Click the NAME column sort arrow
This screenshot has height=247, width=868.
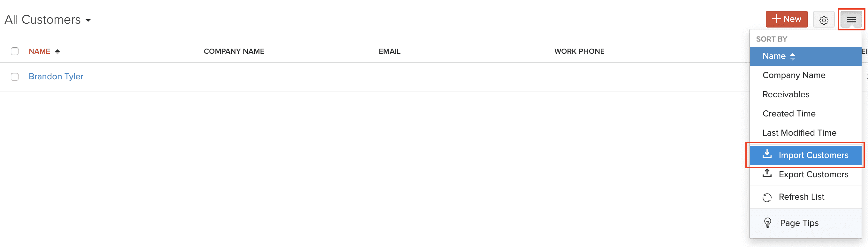tap(57, 51)
